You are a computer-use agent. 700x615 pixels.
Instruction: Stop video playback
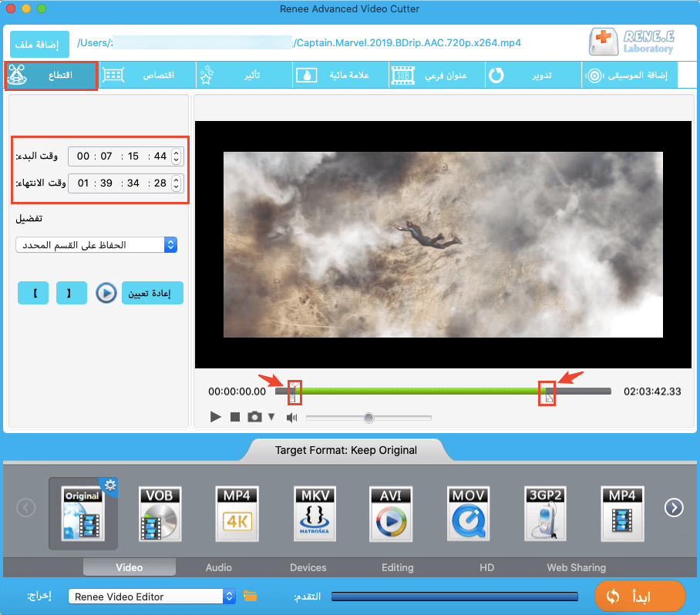click(x=235, y=417)
